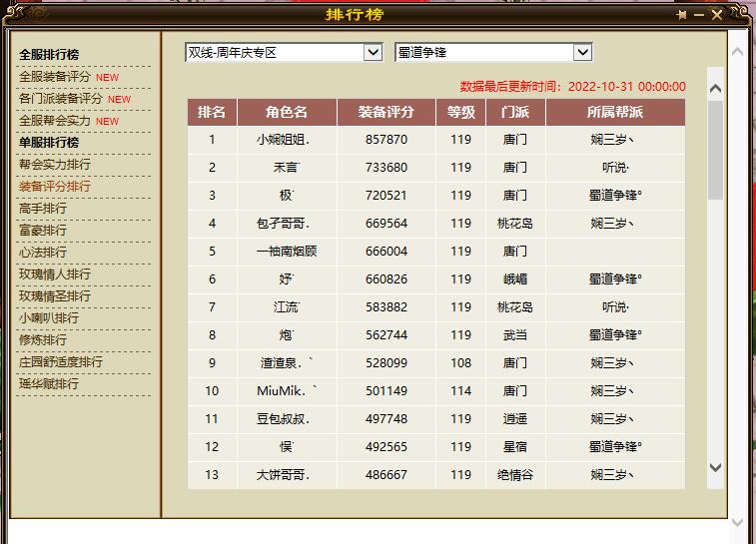This screenshot has height=544, width=756.
Task: Click equipment score 666004
Action: [386, 252]
